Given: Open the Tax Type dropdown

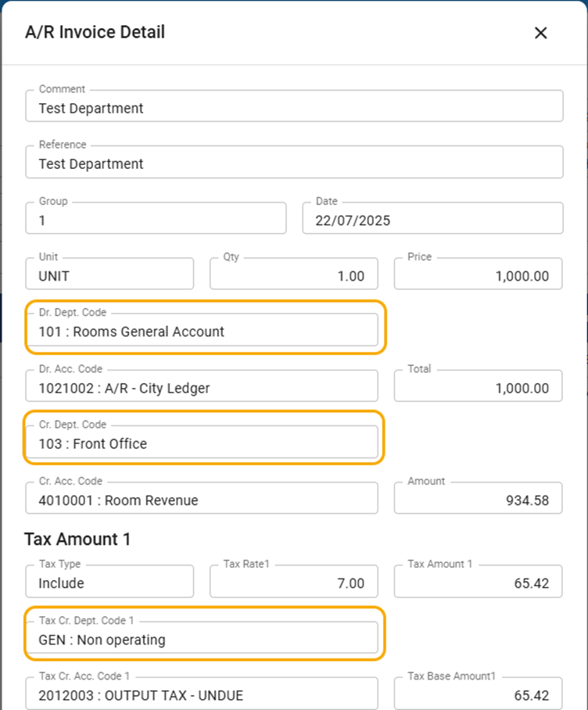Looking at the screenshot, I should tap(109, 582).
